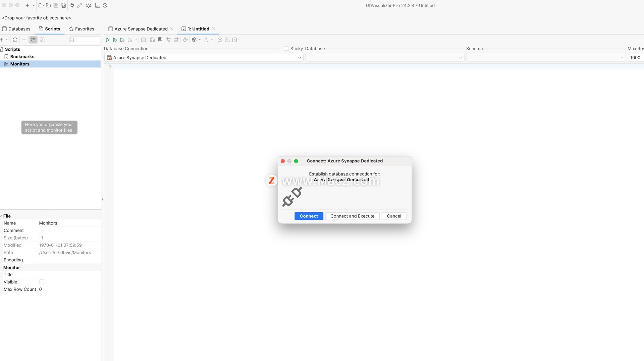This screenshot has width=644, height=361.
Task: Click the editor settings gear icon
Action: pos(194,40)
